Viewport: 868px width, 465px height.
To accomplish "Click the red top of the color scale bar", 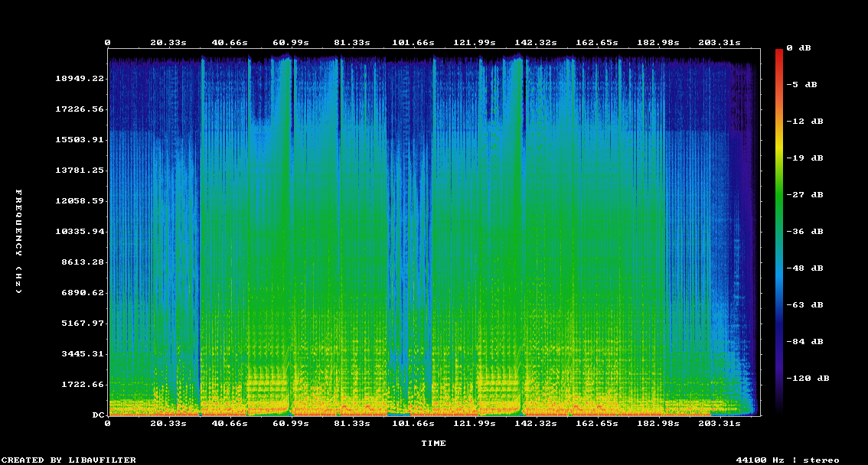I will [779, 54].
